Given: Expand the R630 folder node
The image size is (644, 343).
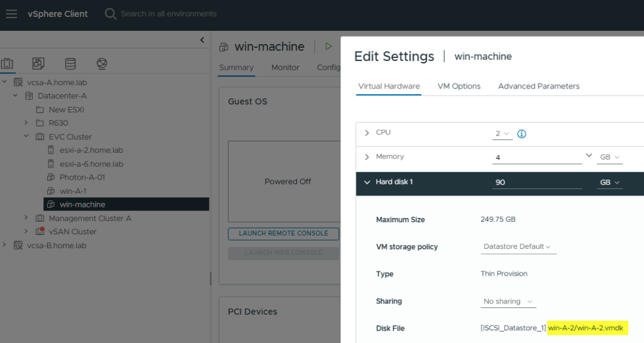Looking at the screenshot, I should (x=26, y=122).
